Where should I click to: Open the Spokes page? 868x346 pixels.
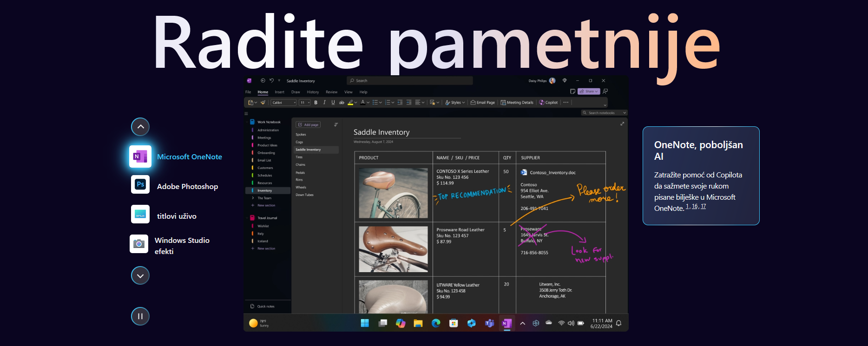coord(301,135)
